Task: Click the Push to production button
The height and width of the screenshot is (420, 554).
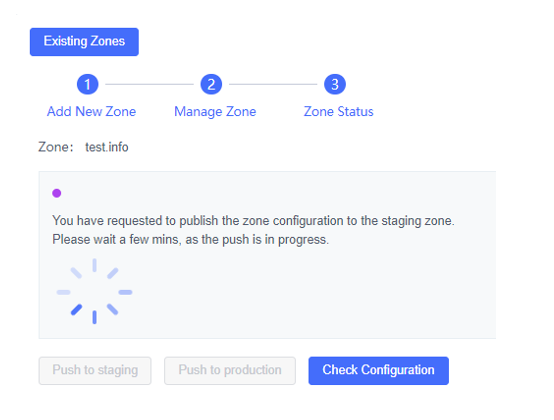Action: pyautogui.click(x=230, y=371)
